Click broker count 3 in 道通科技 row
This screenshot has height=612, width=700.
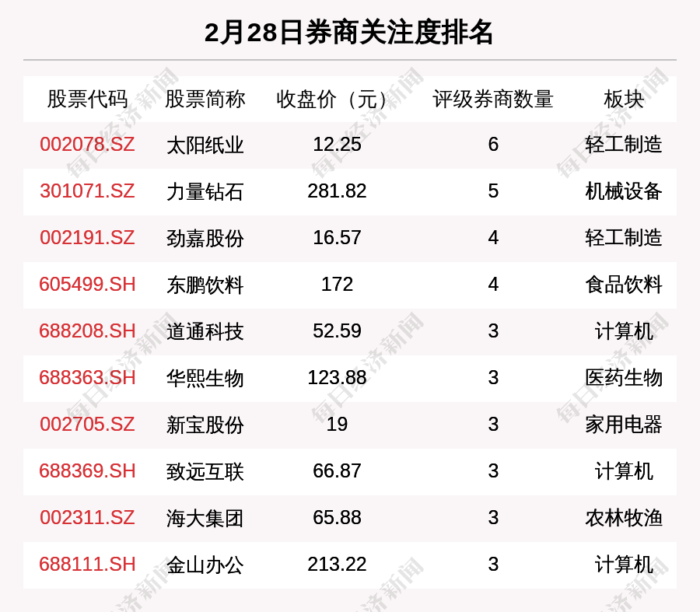[493, 331]
